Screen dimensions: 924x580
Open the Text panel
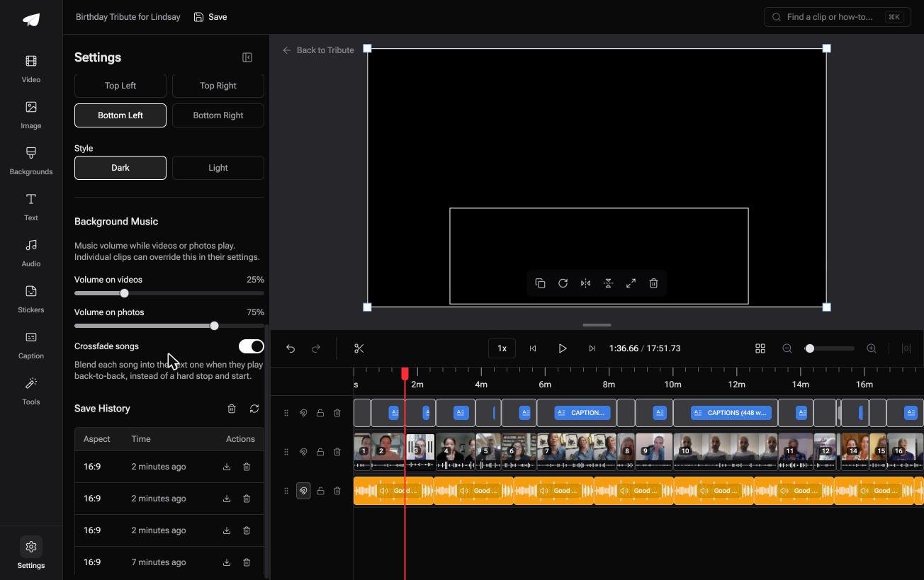click(x=31, y=207)
